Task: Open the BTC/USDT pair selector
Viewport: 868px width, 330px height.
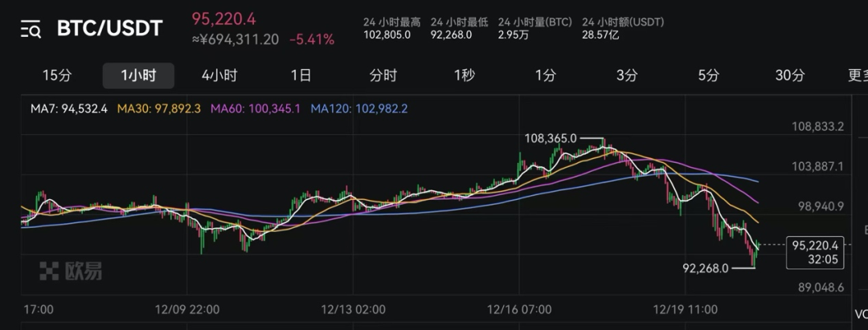Action: (x=109, y=28)
